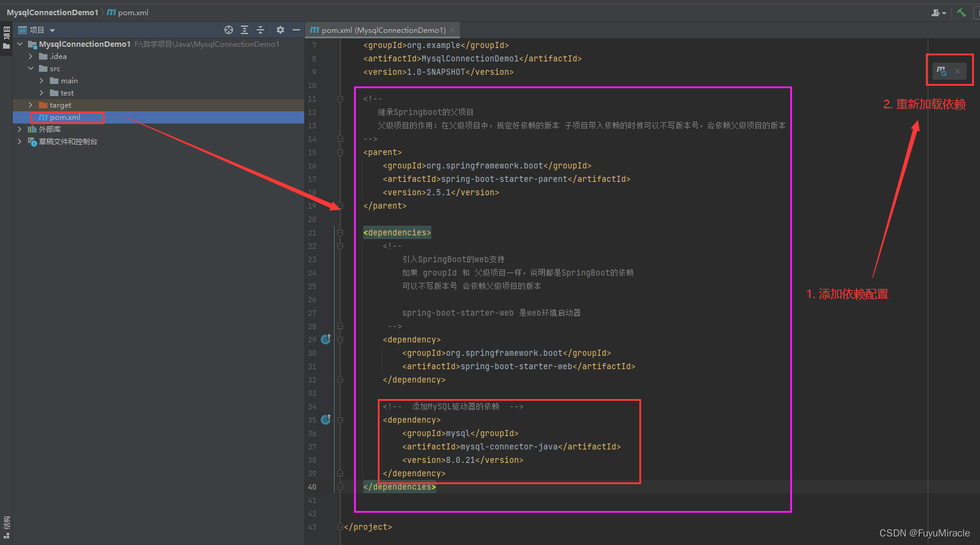The image size is (980, 545).
Task: Collapse the MysqlConnectionDemo1 project root node
Action: [20, 44]
